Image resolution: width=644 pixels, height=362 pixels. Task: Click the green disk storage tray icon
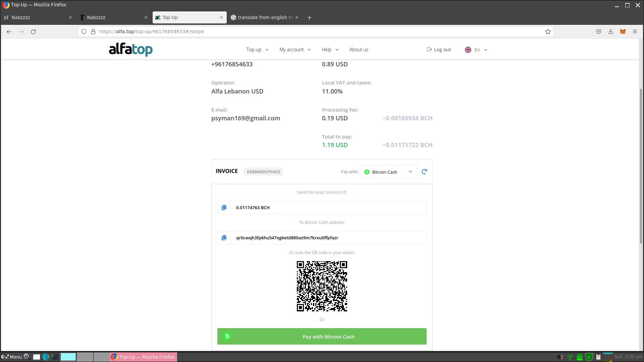pos(580,357)
